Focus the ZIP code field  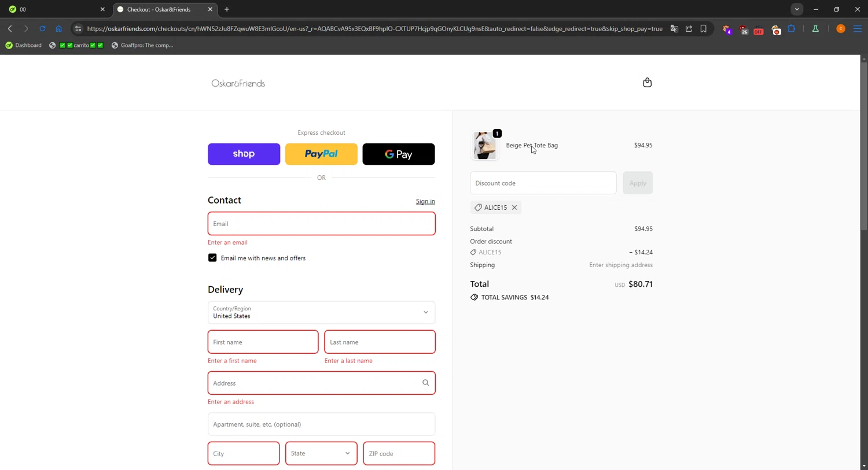(399, 453)
